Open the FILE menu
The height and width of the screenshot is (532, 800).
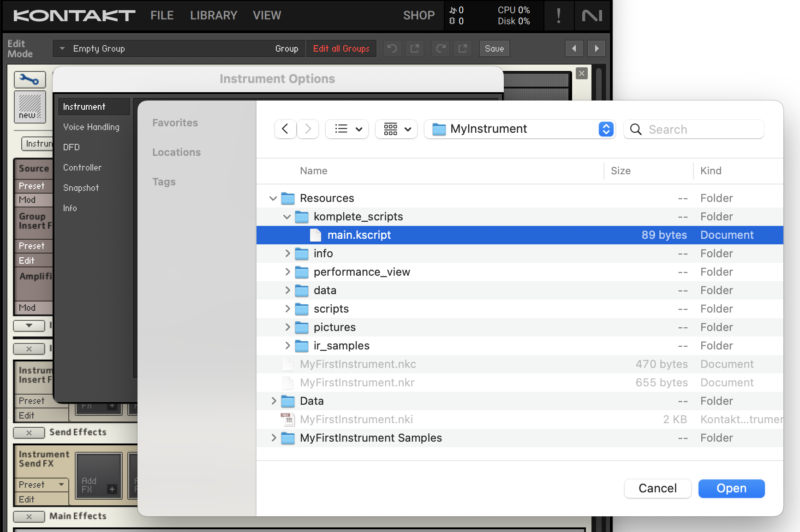[x=162, y=16]
